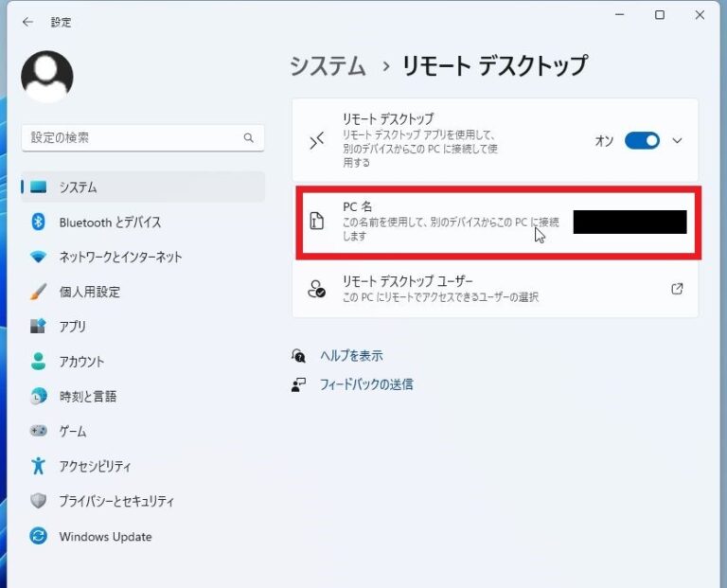The image size is (727, 588).
Task: Click the search magnifier icon
Action: point(249,138)
